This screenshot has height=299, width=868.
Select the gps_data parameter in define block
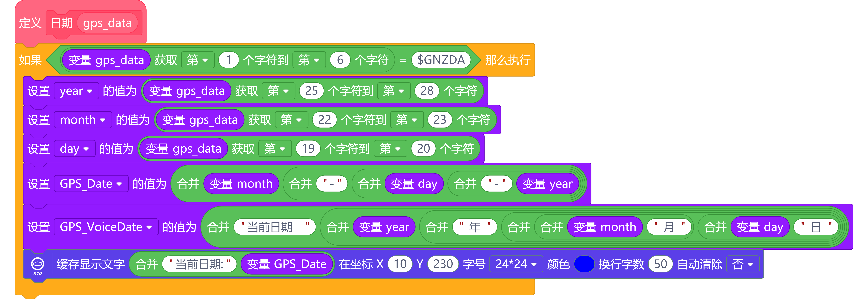[107, 23]
